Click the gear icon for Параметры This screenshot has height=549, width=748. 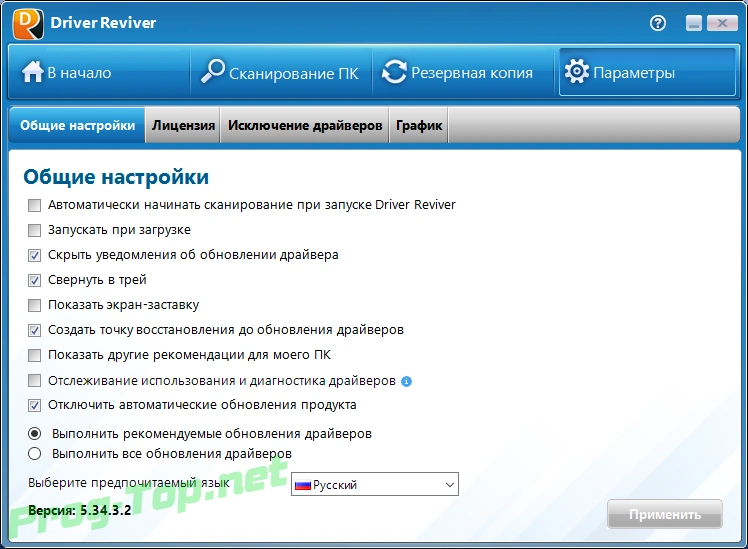(x=576, y=72)
